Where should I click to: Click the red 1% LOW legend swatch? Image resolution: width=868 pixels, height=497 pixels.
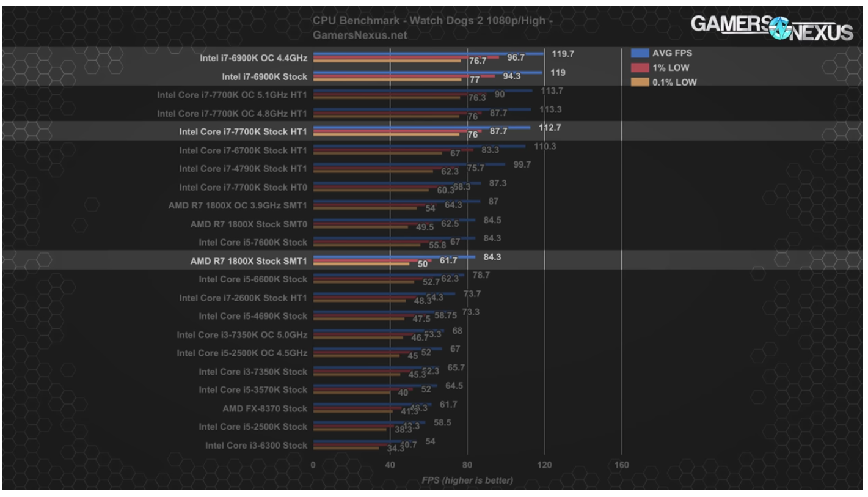[x=640, y=67]
